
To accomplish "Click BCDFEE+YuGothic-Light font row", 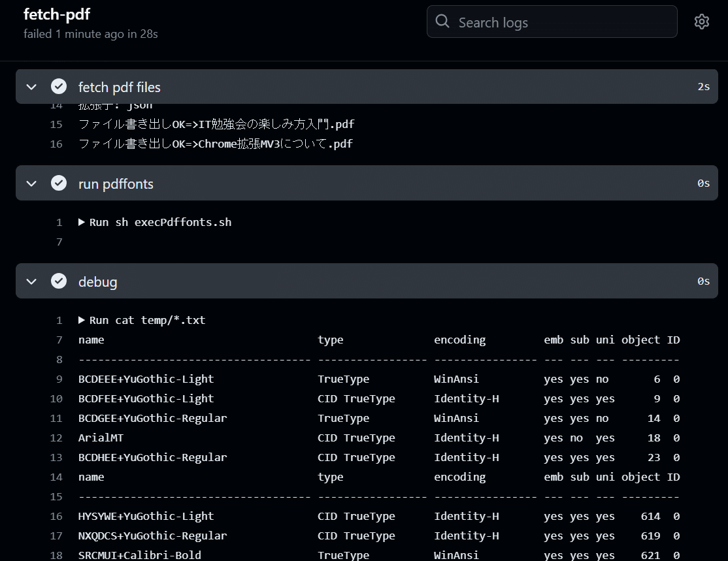I will [379, 398].
